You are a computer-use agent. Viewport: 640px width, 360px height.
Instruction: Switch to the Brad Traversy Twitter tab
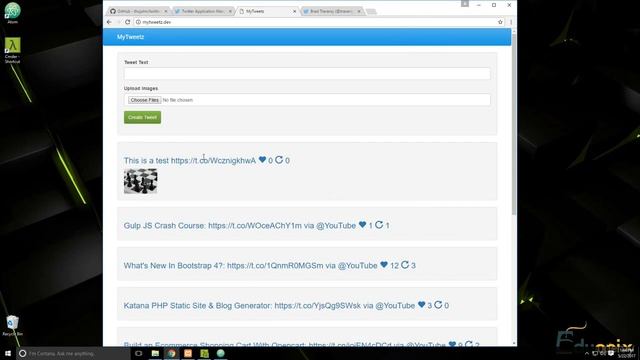point(331,11)
